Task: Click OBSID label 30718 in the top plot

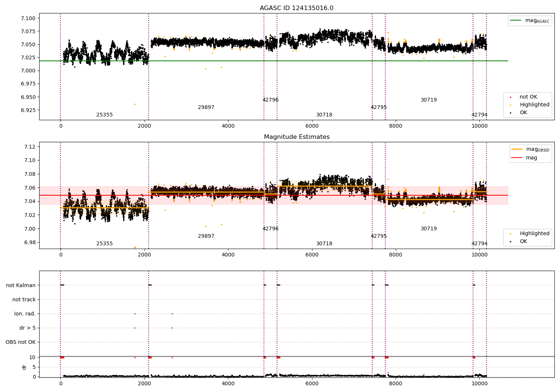Action: click(324, 115)
